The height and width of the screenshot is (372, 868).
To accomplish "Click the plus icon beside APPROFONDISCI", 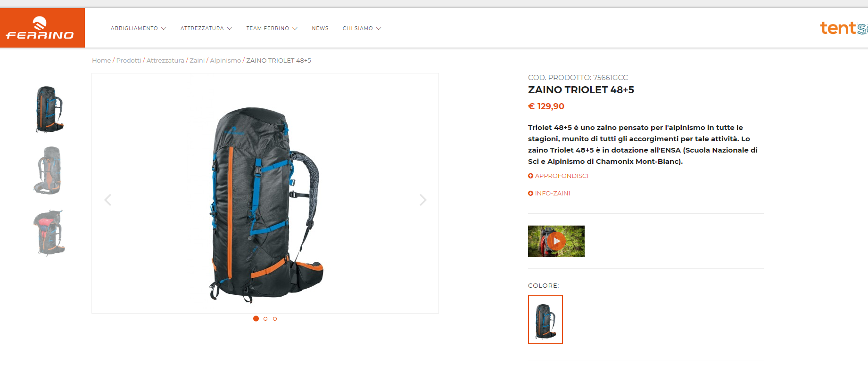I will [x=530, y=176].
